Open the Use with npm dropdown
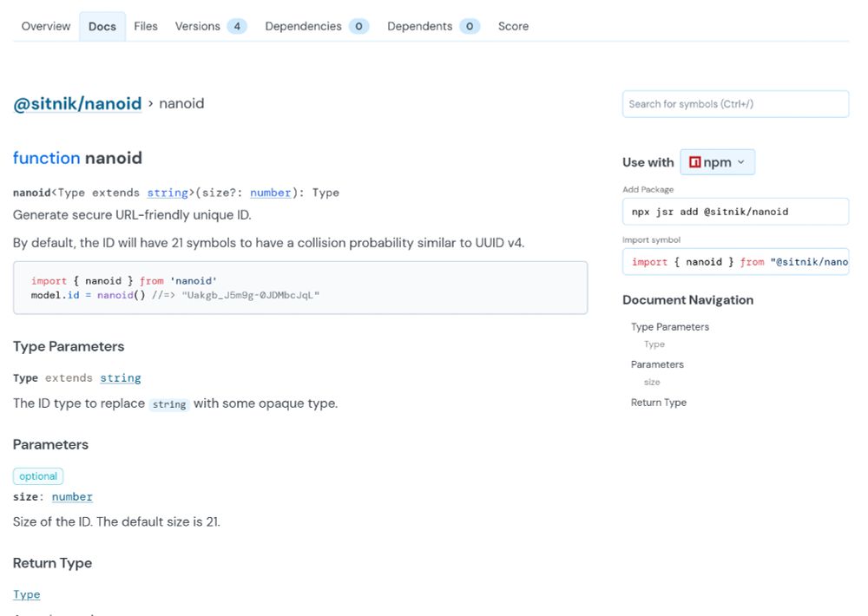This screenshot has width=868, height=616. 717,162
